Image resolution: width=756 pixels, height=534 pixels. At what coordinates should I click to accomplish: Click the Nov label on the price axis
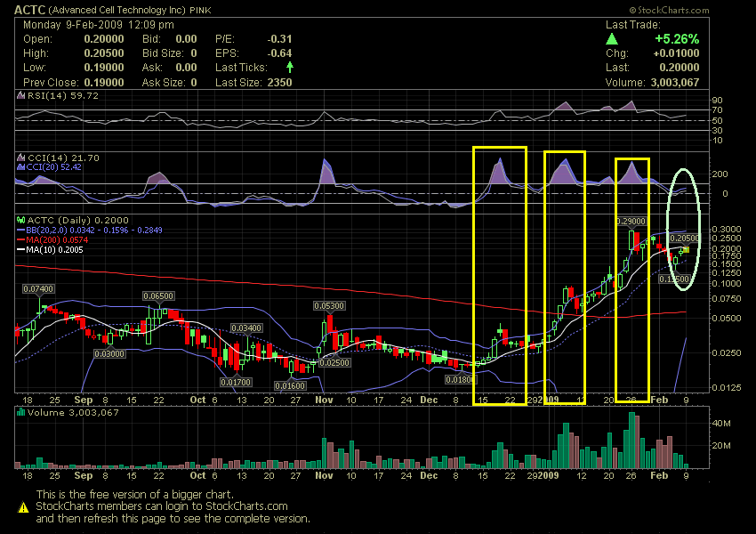[x=323, y=400]
